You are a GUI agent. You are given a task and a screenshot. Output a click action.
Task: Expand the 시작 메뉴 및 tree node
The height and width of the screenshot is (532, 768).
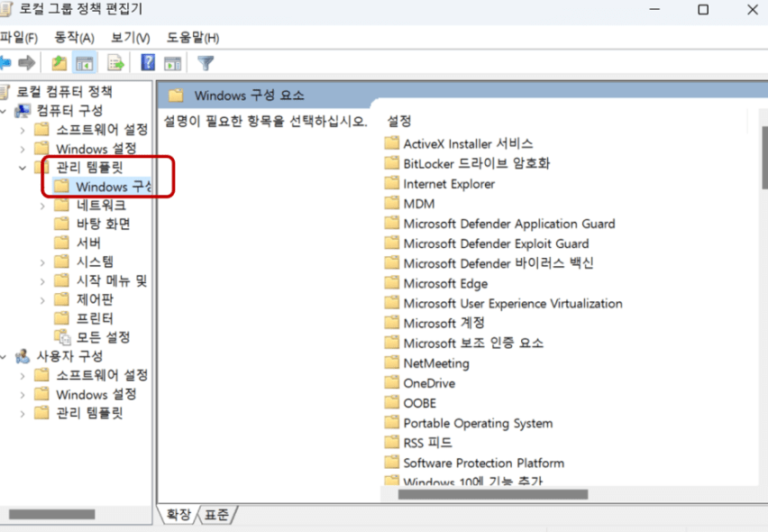click(x=42, y=281)
